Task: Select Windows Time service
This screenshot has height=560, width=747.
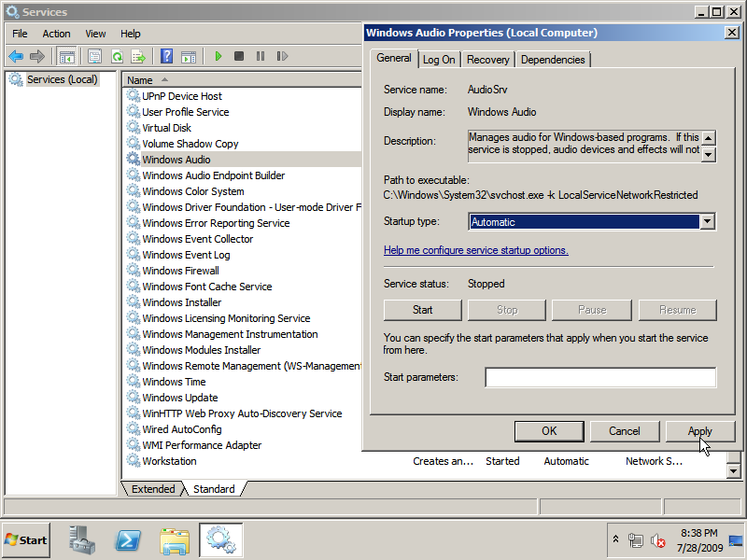Action: click(174, 382)
